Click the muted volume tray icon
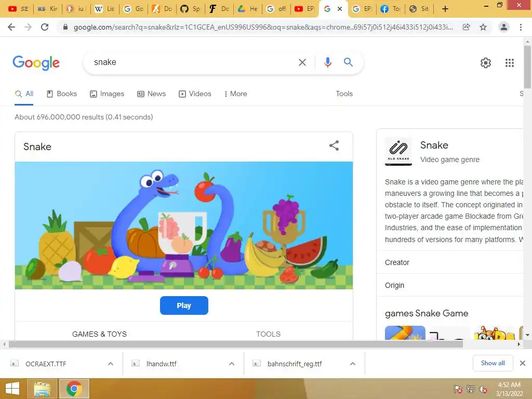The height and width of the screenshot is (399, 532). (483, 389)
